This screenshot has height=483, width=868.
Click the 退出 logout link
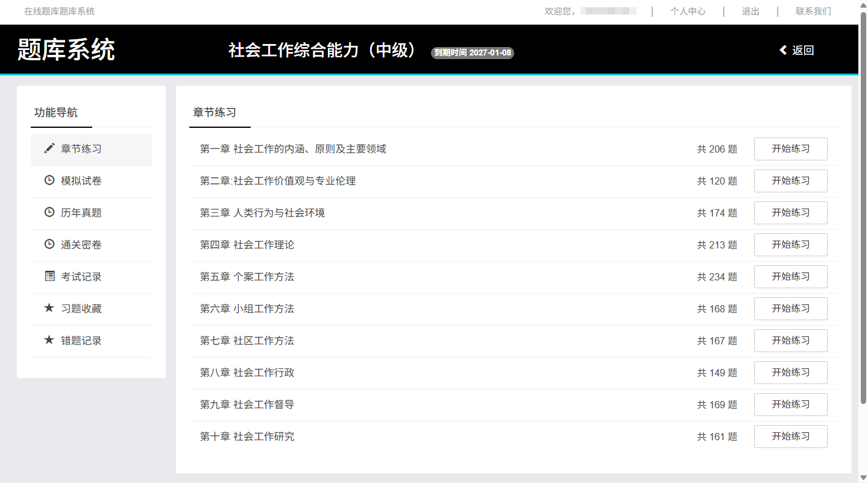coord(750,11)
